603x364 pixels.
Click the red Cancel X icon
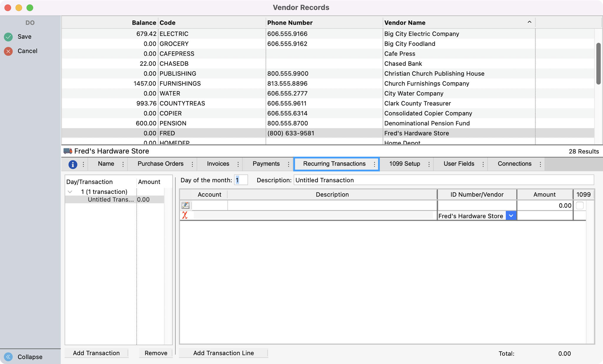point(8,51)
